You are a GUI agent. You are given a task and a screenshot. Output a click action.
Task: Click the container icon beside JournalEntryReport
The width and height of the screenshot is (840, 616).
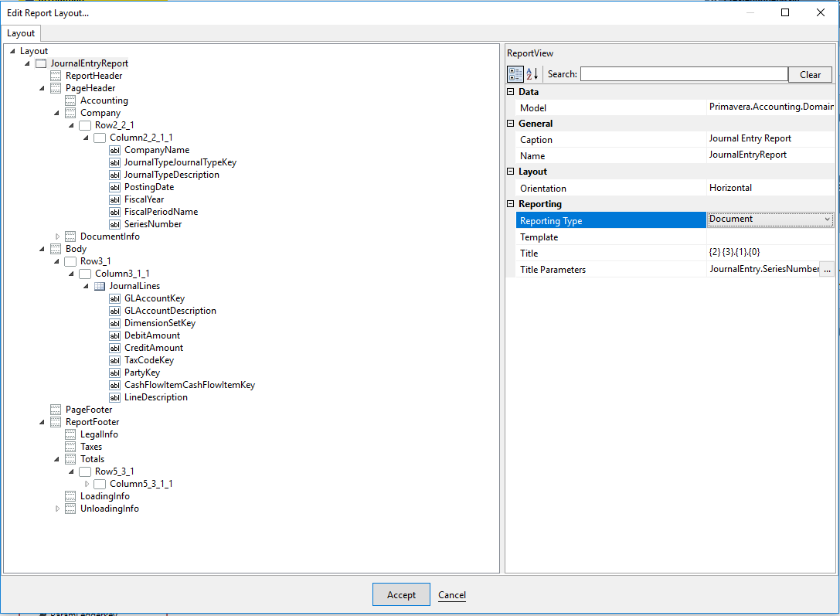pos(41,63)
